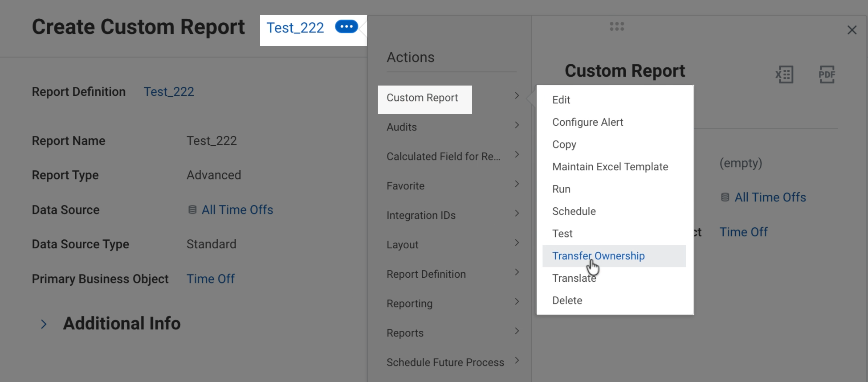
Task: Open the Custom Report actions submenu
Action: 452,98
